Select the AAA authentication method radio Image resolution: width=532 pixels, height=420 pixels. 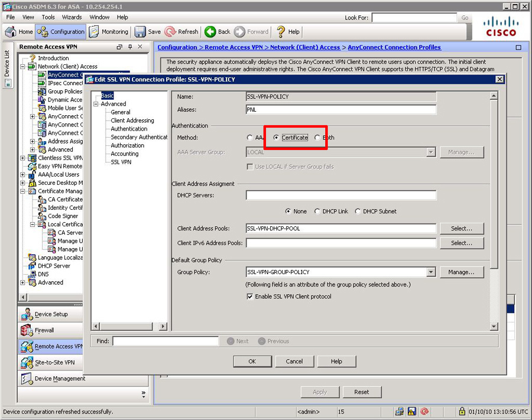[x=249, y=137]
